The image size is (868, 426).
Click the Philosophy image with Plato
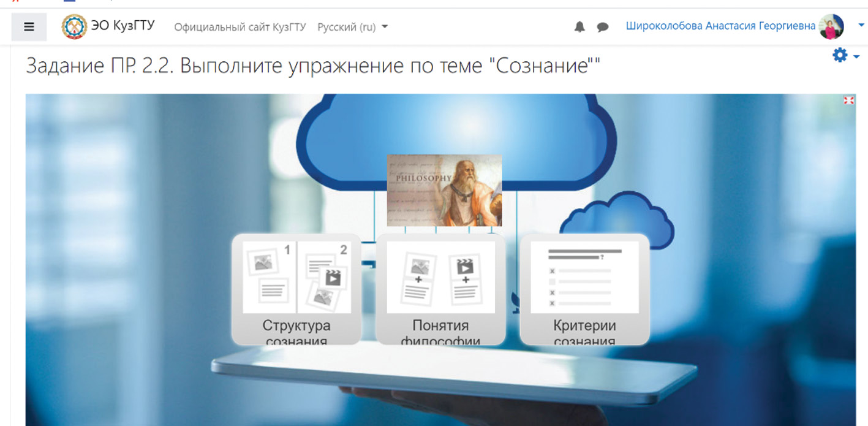[x=444, y=190]
